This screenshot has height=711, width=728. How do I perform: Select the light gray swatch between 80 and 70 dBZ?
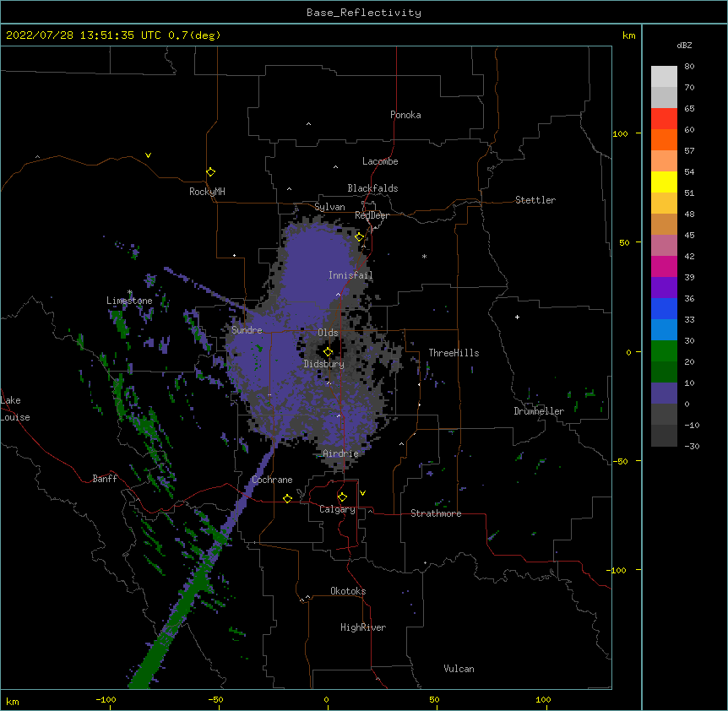tap(664, 77)
